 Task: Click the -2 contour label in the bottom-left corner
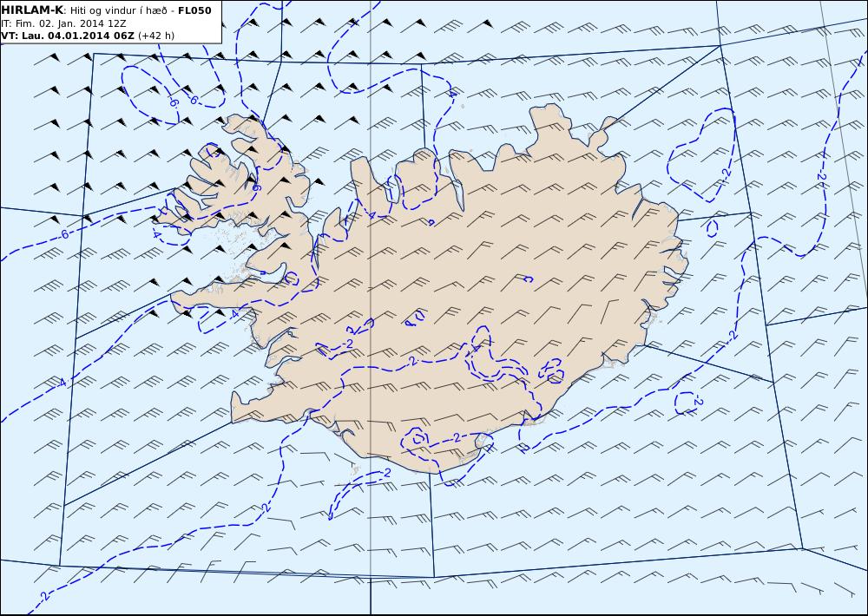pyautogui.click(x=43, y=596)
